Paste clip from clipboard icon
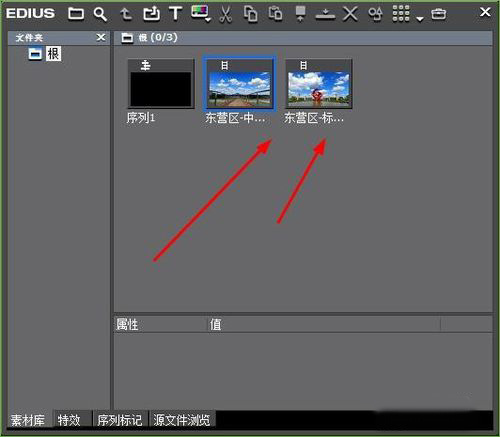 point(275,14)
